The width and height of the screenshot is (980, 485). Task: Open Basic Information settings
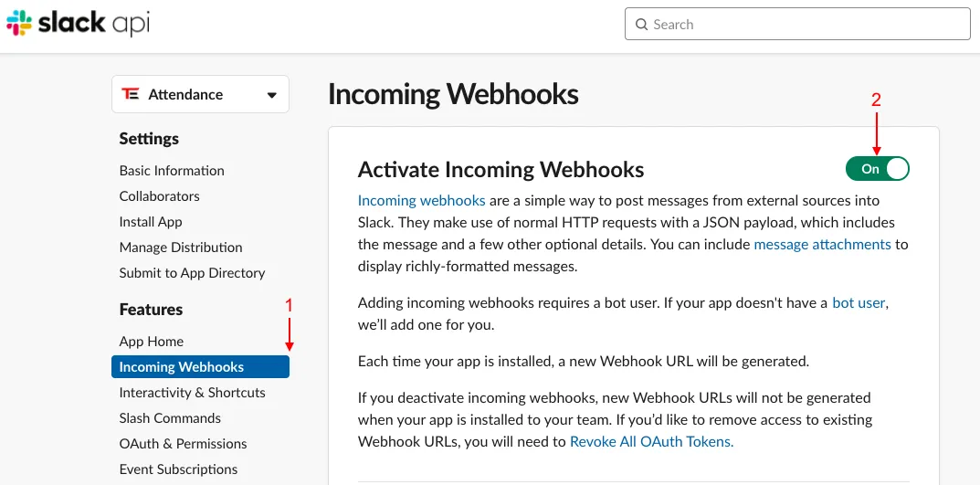pyautogui.click(x=172, y=171)
